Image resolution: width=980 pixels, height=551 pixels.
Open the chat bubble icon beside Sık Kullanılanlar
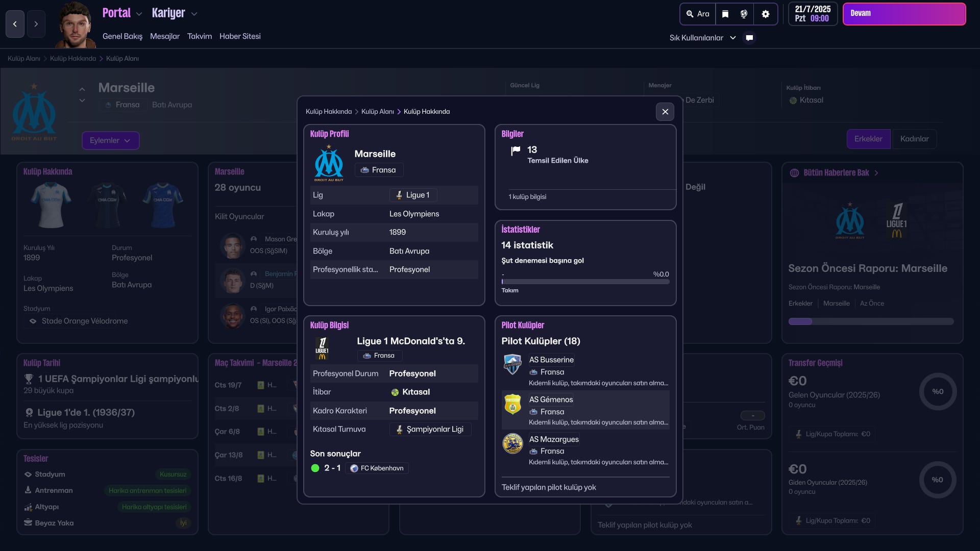[x=749, y=38]
